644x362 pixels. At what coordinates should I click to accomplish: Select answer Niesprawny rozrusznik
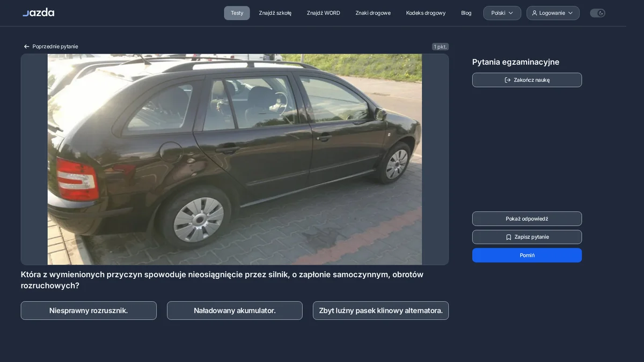coord(89,311)
